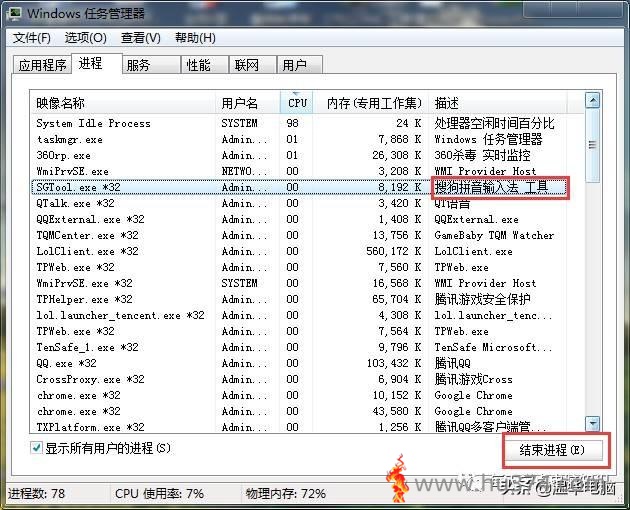Select the CrossProxy.exe *32 process
Viewport: 630px width, 510px height.
299,379
